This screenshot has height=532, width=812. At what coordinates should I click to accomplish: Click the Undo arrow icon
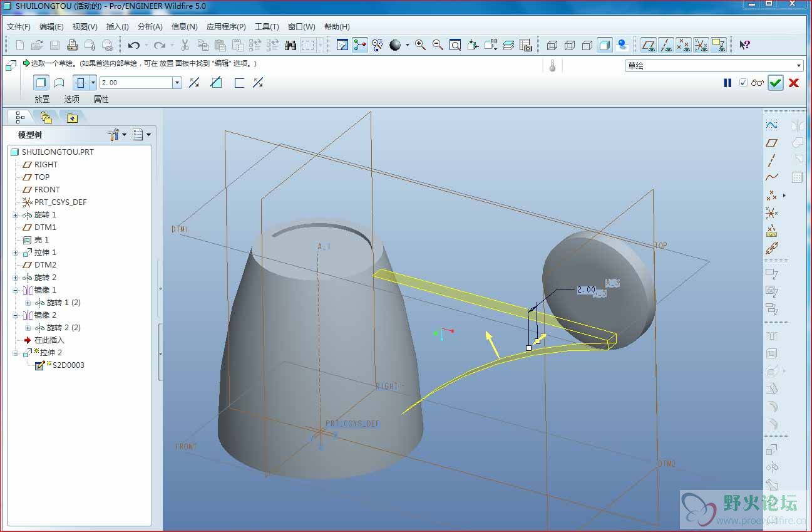(133, 45)
